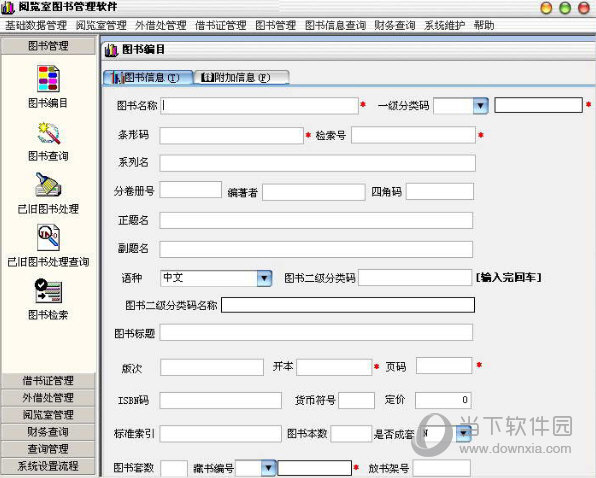The height and width of the screenshot is (478, 596).
Task: Open the 阅览室管理 menu
Action: coord(101,25)
